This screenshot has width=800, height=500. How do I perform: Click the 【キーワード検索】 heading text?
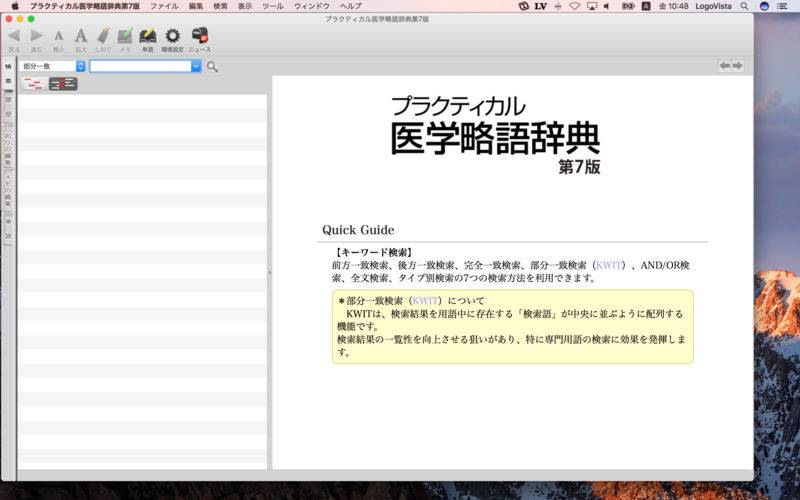coord(373,252)
